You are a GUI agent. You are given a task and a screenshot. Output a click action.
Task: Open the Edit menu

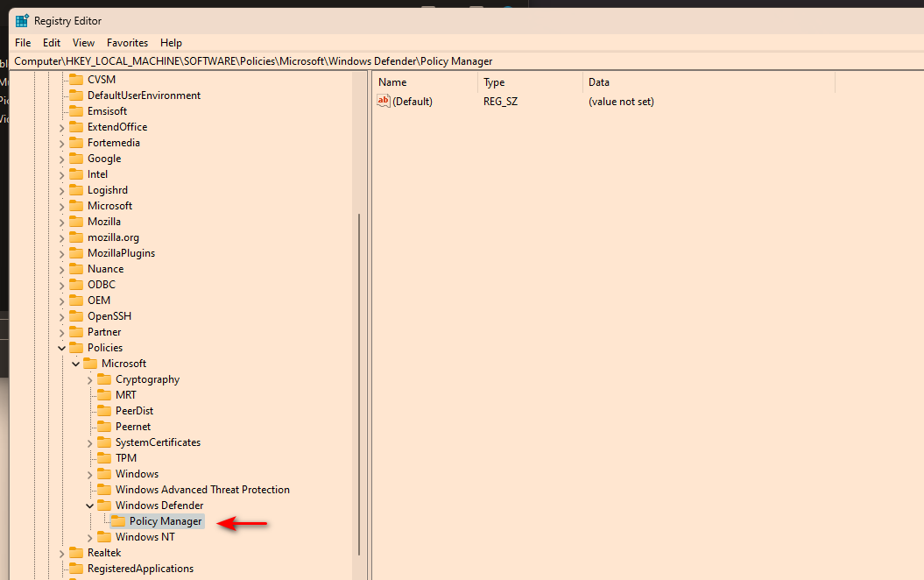pyautogui.click(x=52, y=42)
